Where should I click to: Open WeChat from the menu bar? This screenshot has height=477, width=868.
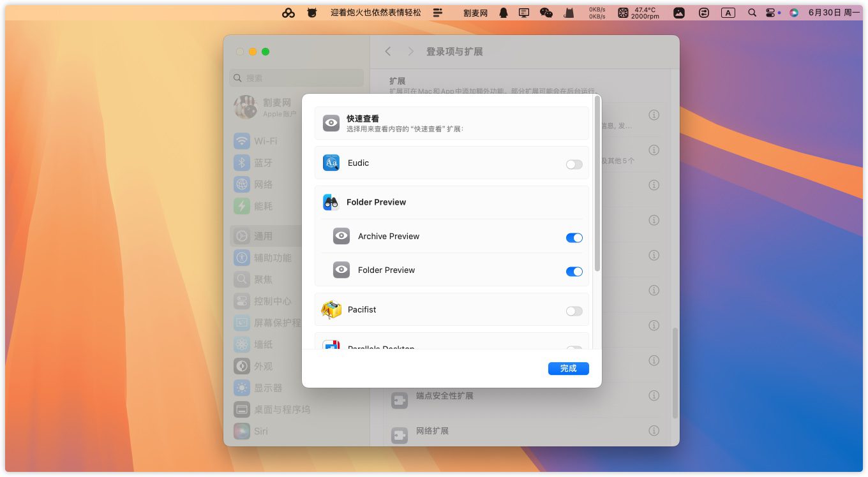pyautogui.click(x=546, y=13)
